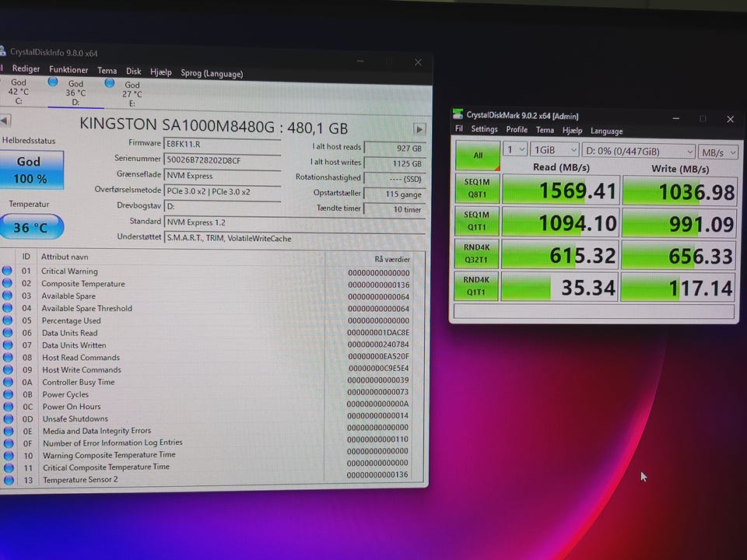This screenshot has height=560, width=747.
Task: Click the status orb for Power Cycles
Action: [8, 394]
